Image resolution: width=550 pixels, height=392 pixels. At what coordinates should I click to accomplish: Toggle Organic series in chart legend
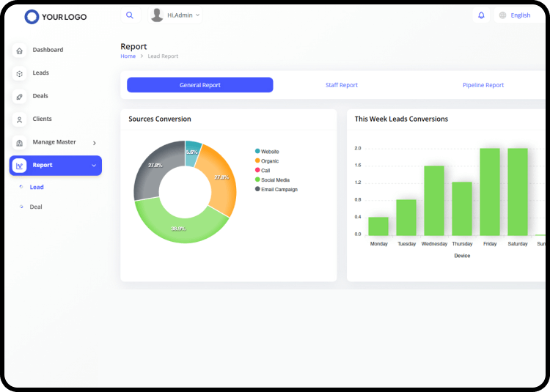click(x=269, y=160)
